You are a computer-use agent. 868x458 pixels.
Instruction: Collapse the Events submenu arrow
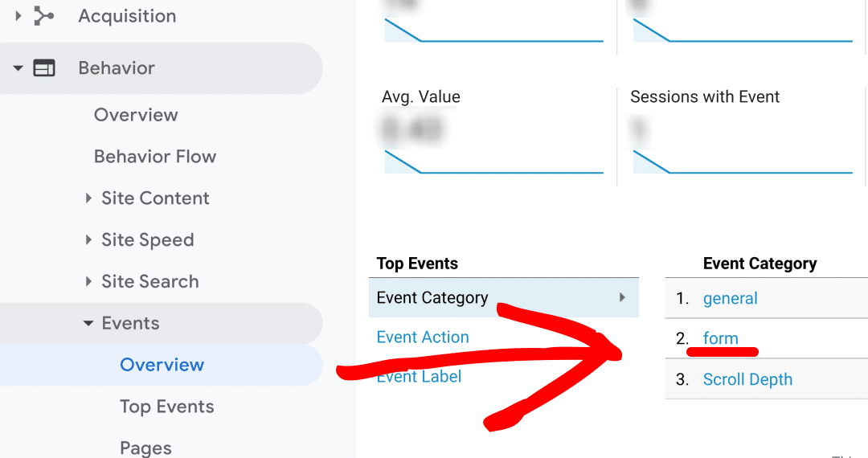pyautogui.click(x=88, y=323)
